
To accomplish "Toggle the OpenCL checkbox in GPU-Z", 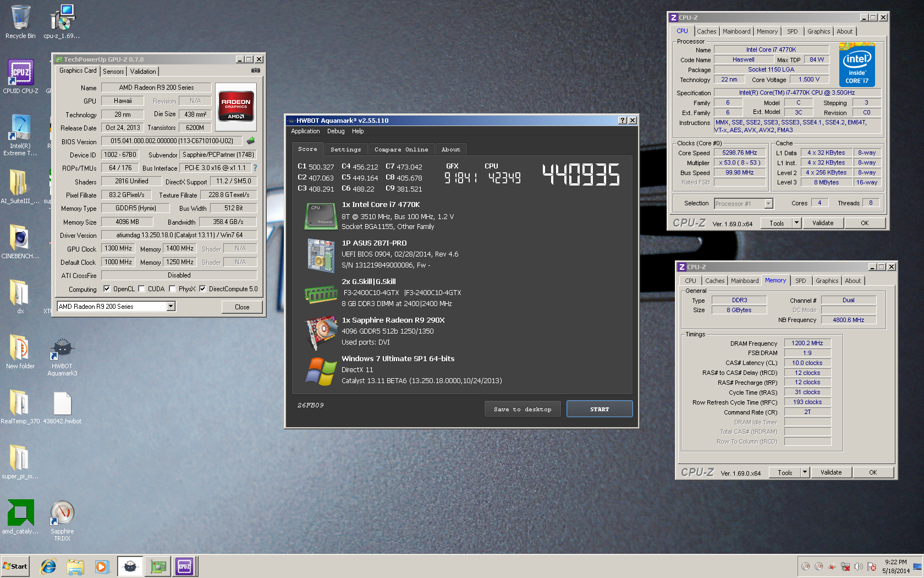I will (107, 288).
